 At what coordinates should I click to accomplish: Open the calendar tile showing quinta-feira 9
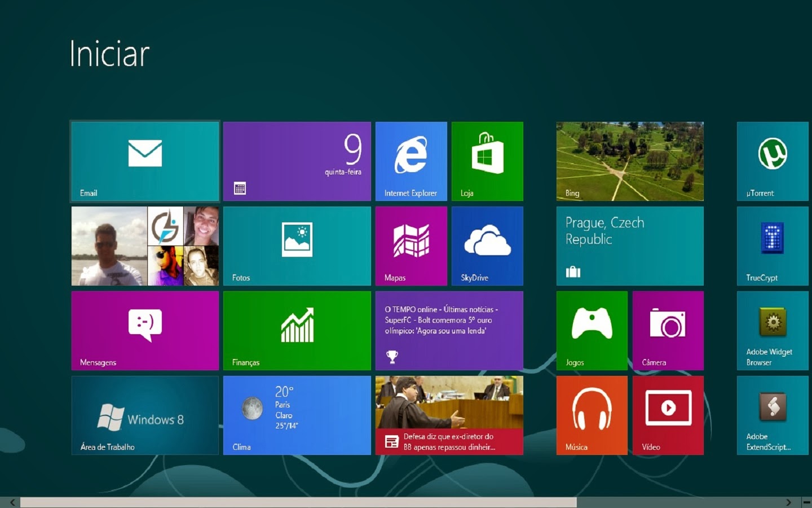tap(297, 161)
